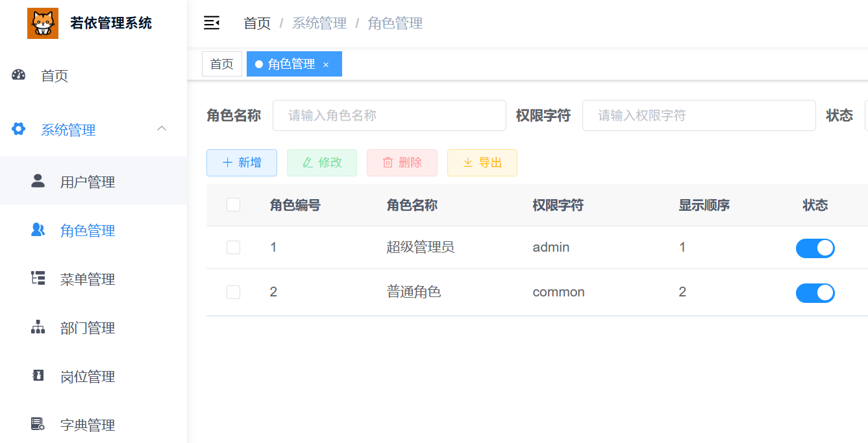Click the 新增 button to add a role

pos(242,162)
